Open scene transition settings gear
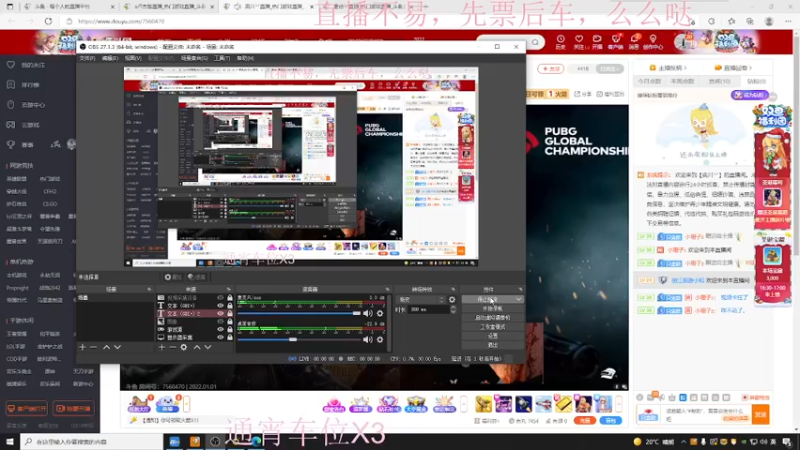 coord(452,299)
